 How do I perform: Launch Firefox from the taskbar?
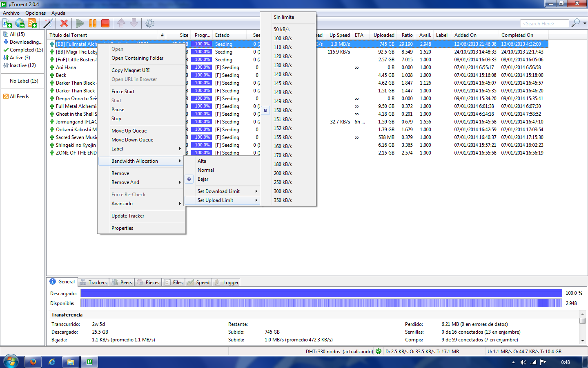click(x=33, y=362)
